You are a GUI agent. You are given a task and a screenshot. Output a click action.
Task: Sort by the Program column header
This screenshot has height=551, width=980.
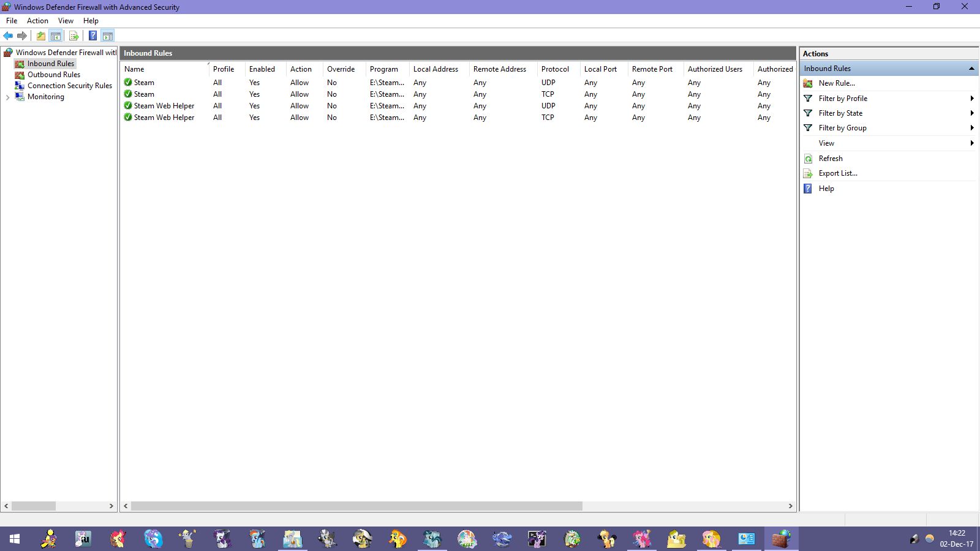point(388,69)
